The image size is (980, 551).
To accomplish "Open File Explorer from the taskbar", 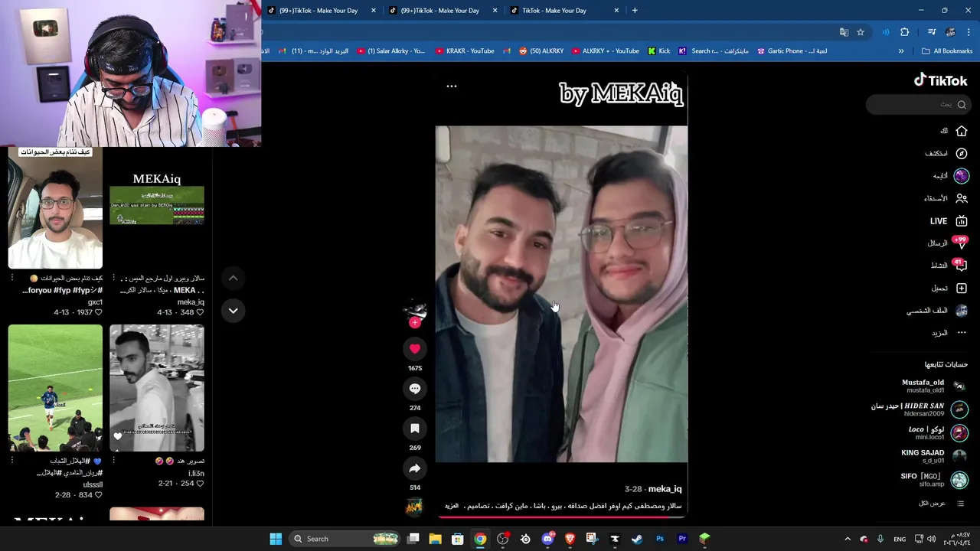I will tap(435, 539).
